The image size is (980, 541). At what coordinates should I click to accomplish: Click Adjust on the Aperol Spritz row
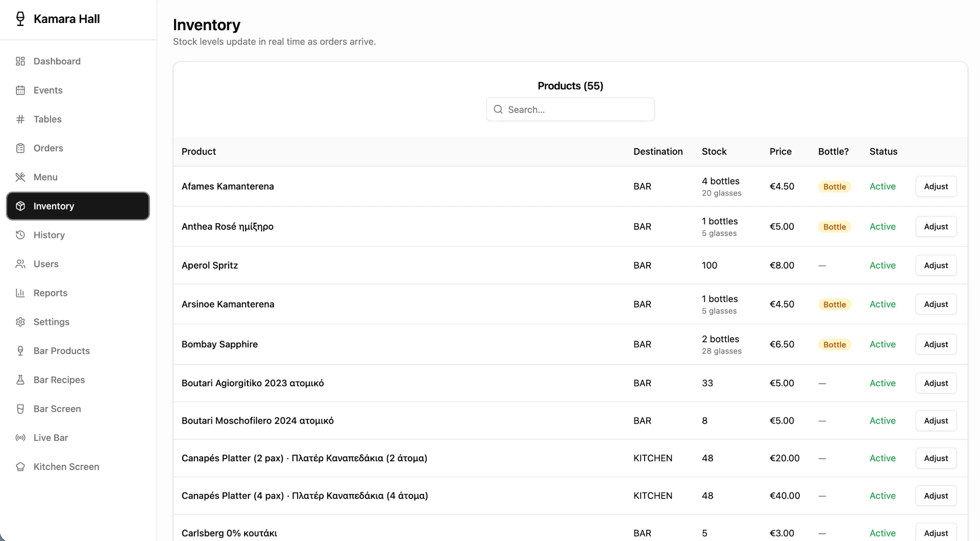[936, 265]
